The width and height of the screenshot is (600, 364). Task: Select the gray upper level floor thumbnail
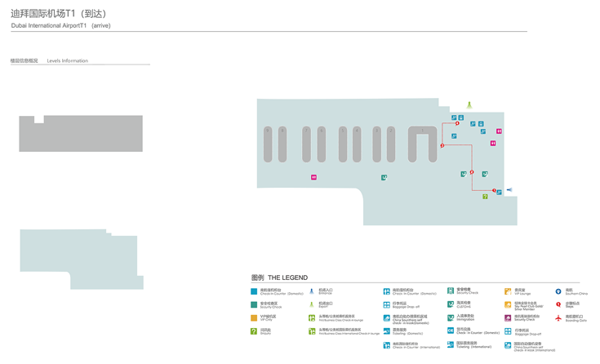(x=81, y=133)
